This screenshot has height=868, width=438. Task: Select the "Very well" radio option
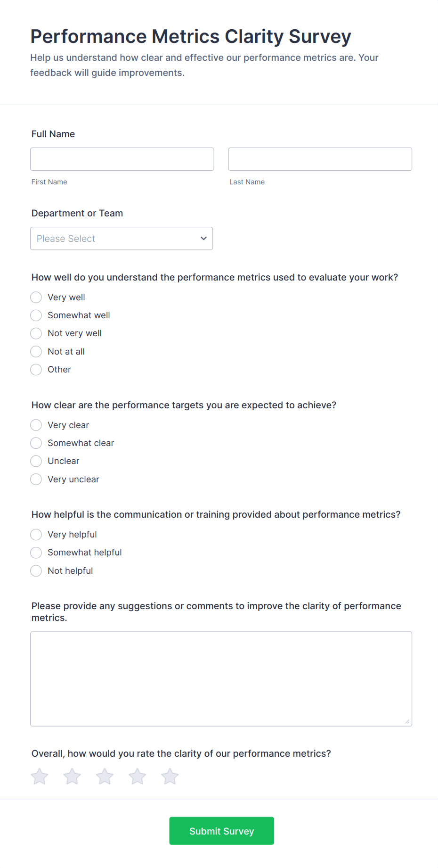point(36,298)
